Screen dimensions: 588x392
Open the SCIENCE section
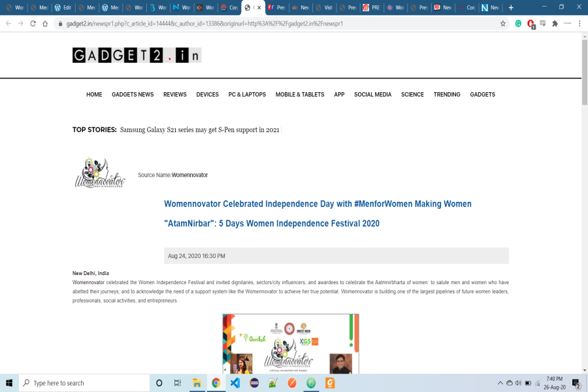pos(412,95)
